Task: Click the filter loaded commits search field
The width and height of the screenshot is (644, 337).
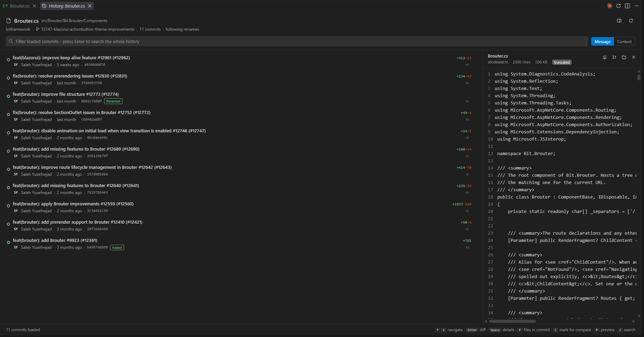Action: pos(297,41)
